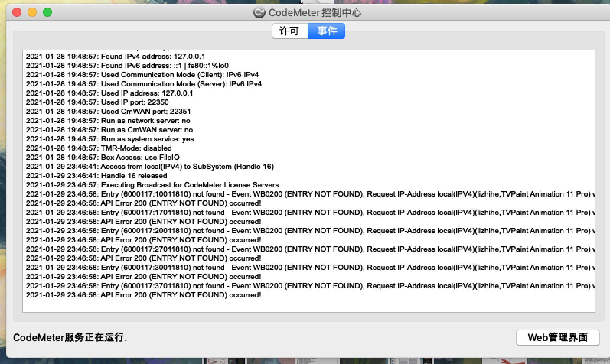Close the CodeMeter window with red button
This screenshot has height=364, width=610.
pyautogui.click(x=17, y=12)
